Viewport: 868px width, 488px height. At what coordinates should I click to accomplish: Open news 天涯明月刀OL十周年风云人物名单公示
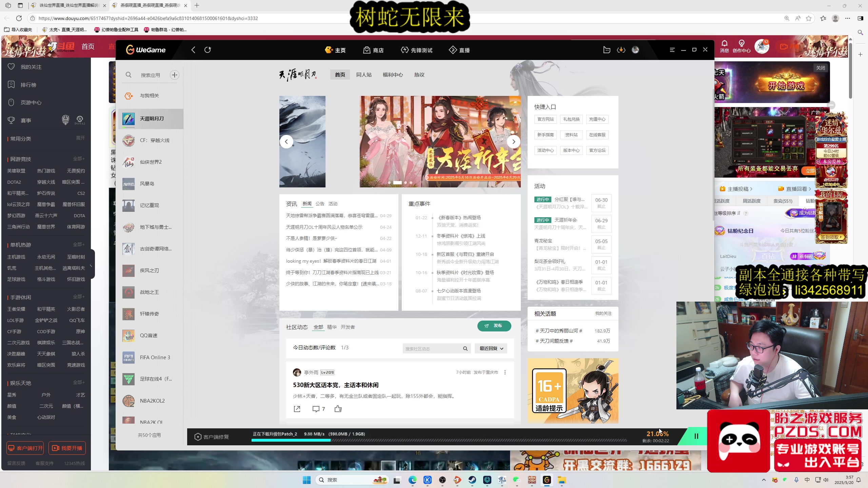(324, 227)
